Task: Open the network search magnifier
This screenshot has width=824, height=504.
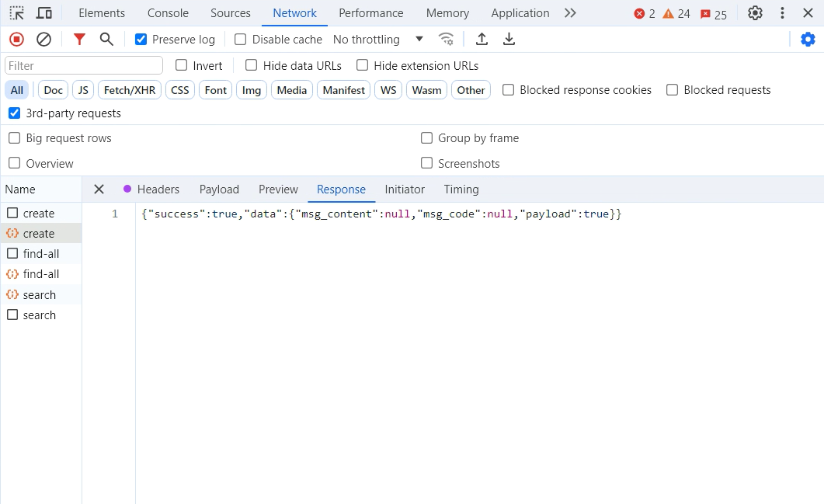Action: coord(106,40)
